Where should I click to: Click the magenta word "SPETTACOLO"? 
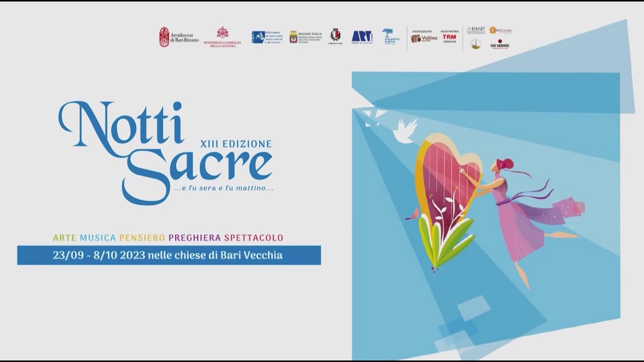pos(254,237)
